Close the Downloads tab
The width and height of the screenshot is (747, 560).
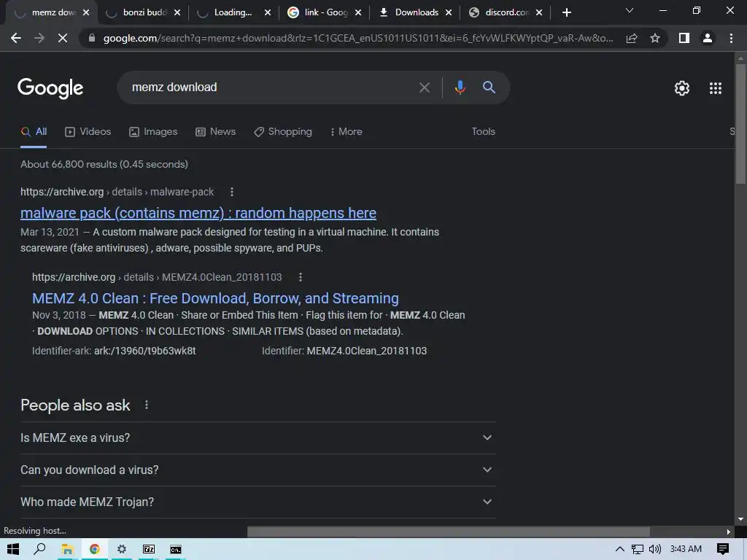449,12
